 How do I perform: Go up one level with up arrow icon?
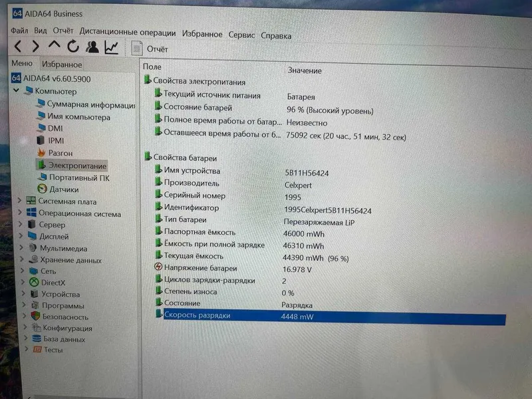(x=55, y=45)
